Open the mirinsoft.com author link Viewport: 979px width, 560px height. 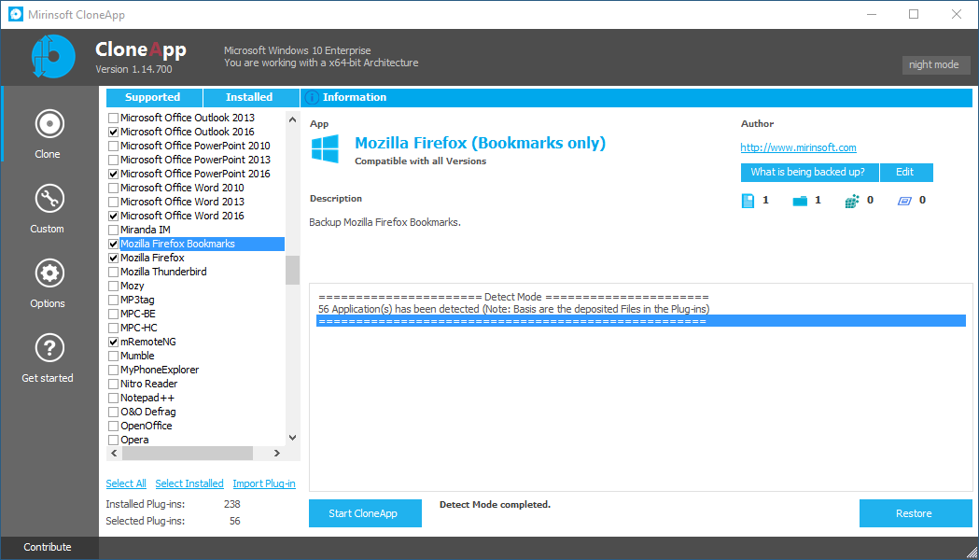click(x=798, y=147)
